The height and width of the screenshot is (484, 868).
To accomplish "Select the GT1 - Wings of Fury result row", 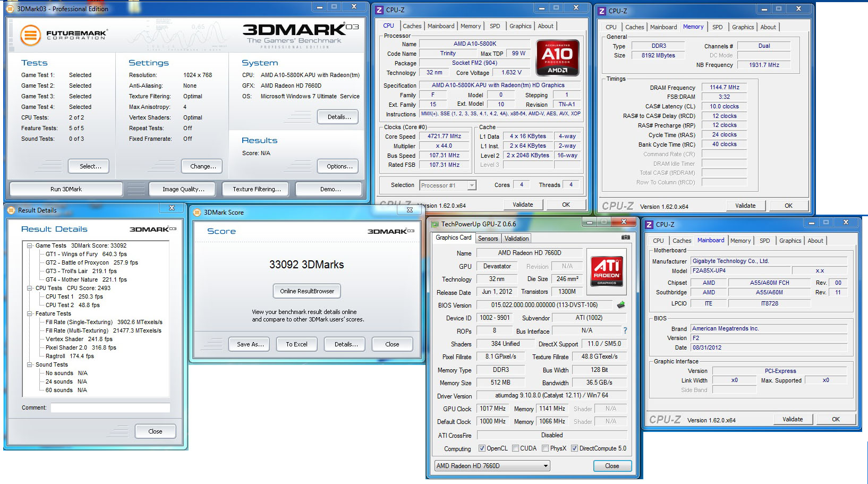I will point(86,254).
